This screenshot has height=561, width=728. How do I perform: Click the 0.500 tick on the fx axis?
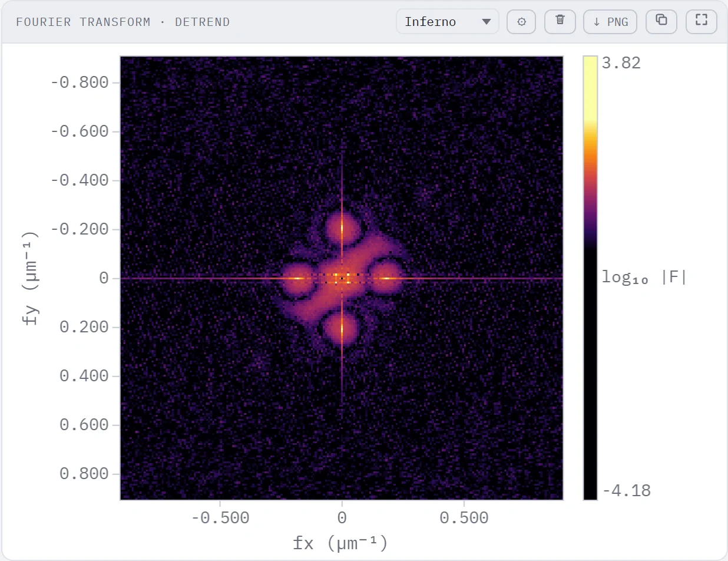coord(464,518)
